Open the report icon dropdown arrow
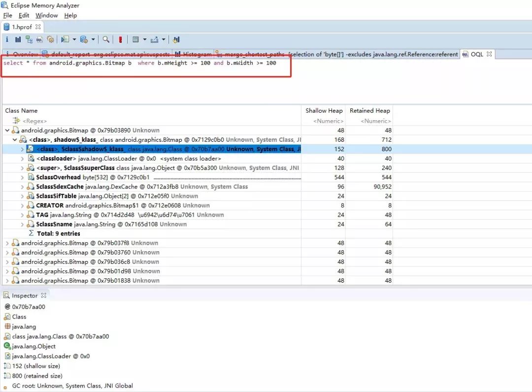532x392 pixels. point(74,39)
